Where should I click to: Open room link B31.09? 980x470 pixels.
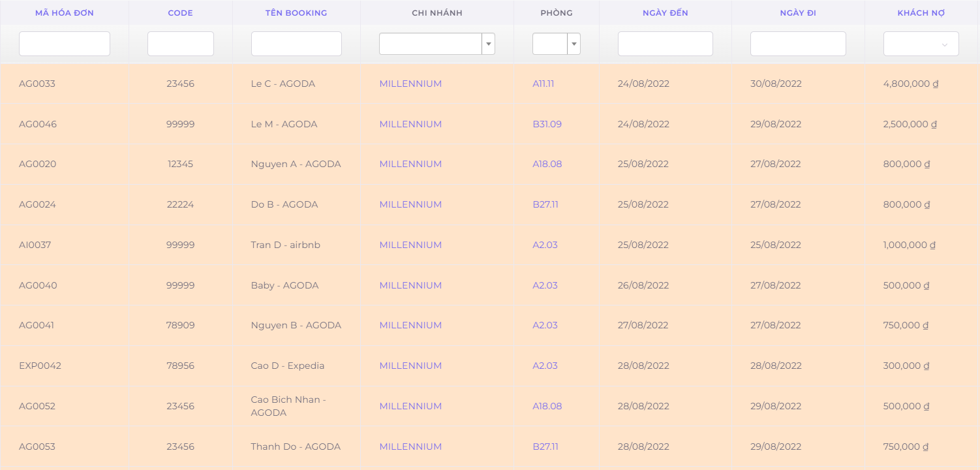pyautogui.click(x=547, y=124)
